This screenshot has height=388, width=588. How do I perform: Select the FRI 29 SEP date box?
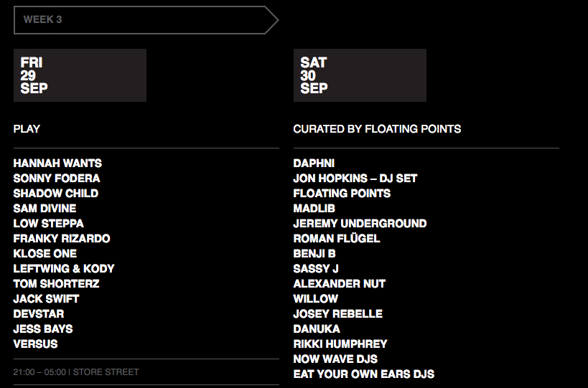point(80,75)
